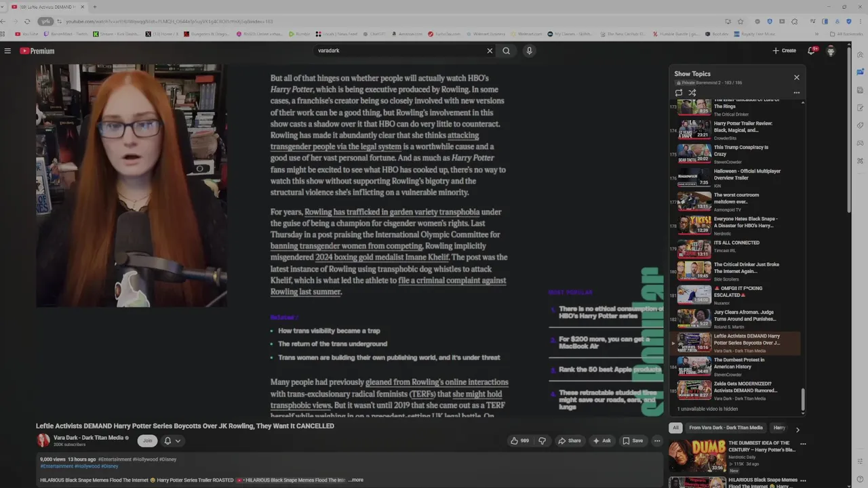This screenshot has width=868, height=488.
Task: Close the Show Topics playlist panel
Action: (797, 77)
